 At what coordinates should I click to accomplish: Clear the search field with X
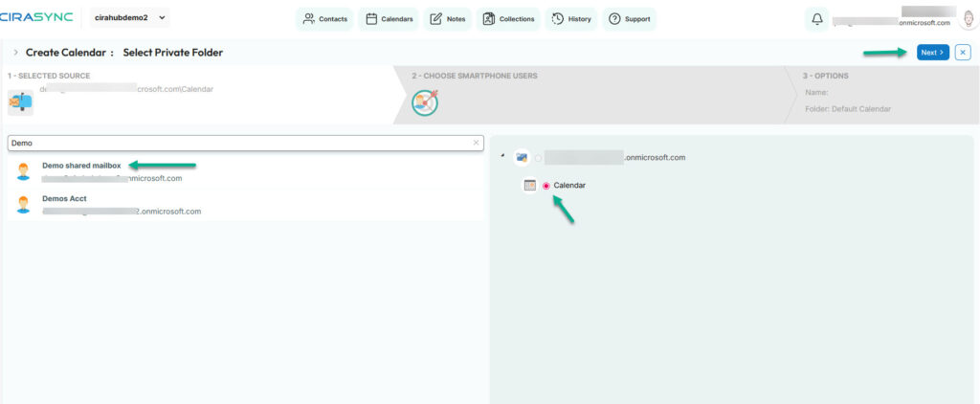coord(476,144)
